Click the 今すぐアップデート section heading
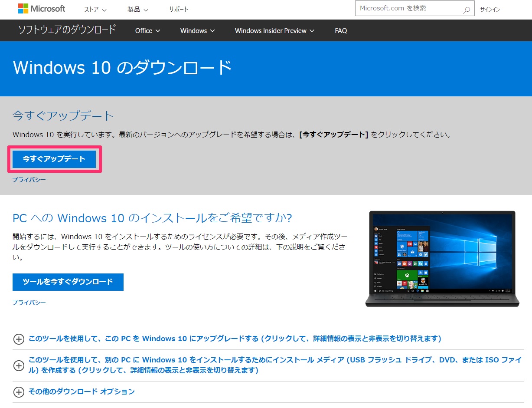Screen dimensions: 532x408 (63, 116)
